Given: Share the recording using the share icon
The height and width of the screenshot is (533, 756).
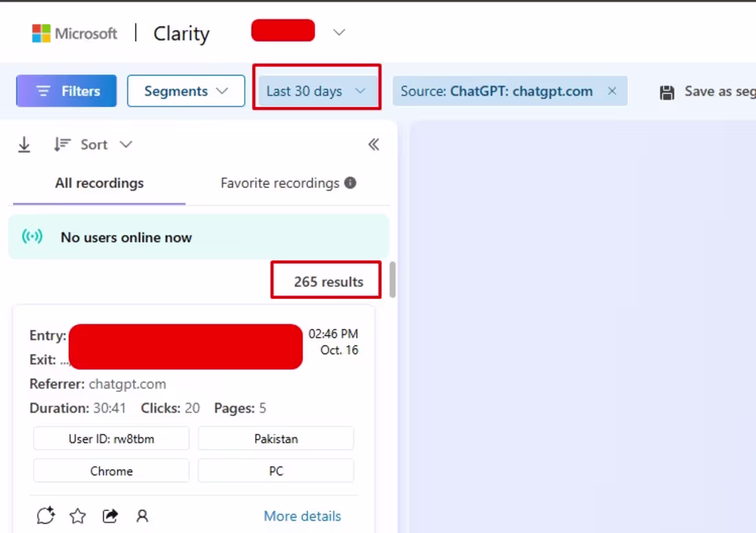Looking at the screenshot, I should (110, 515).
